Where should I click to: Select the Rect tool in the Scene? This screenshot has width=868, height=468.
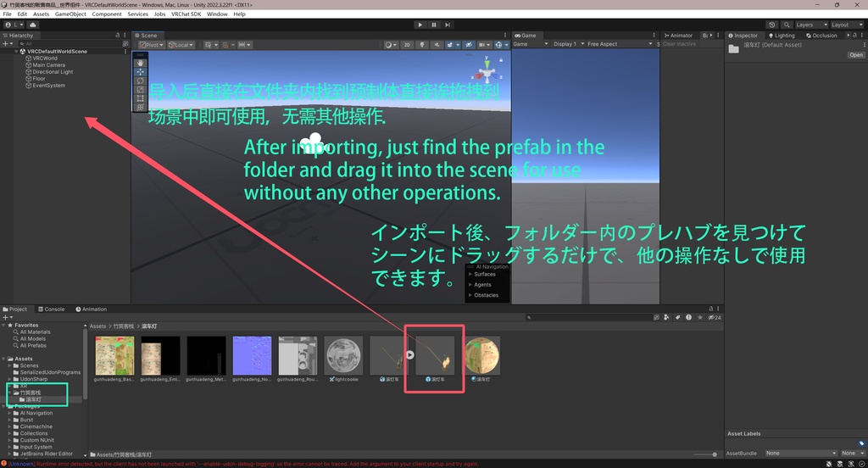click(140, 98)
